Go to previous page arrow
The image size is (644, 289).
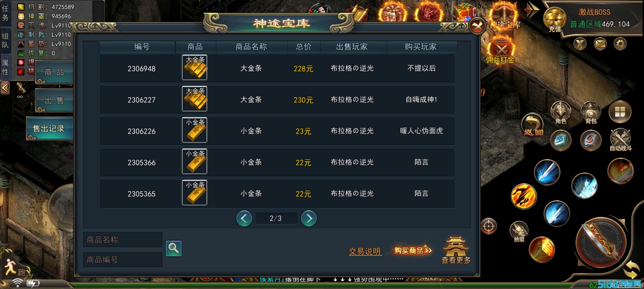244,218
